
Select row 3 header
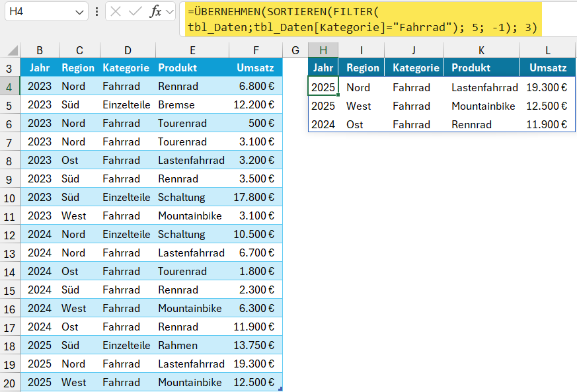(x=9, y=68)
